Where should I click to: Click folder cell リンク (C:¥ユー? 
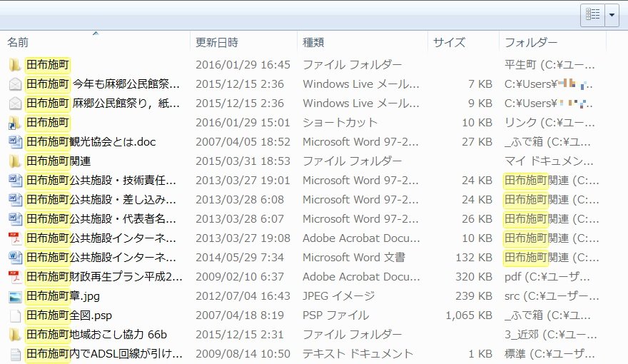tap(549, 123)
